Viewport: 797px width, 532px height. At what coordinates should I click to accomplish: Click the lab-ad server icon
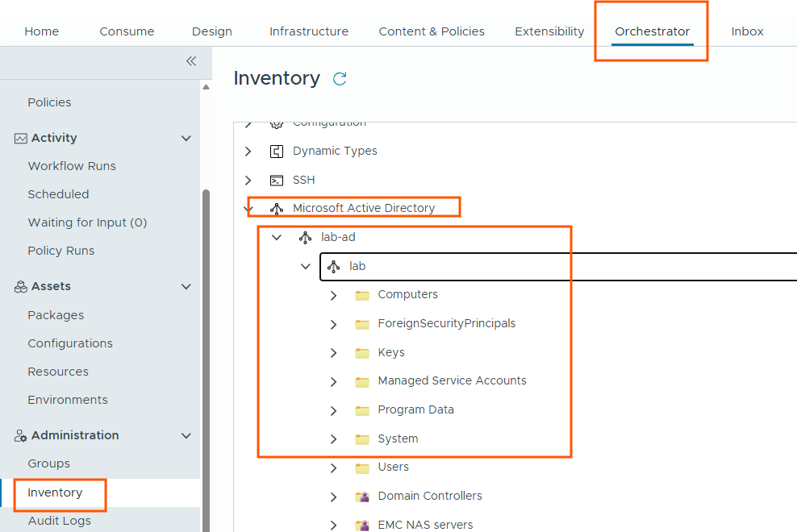[x=305, y=238]
